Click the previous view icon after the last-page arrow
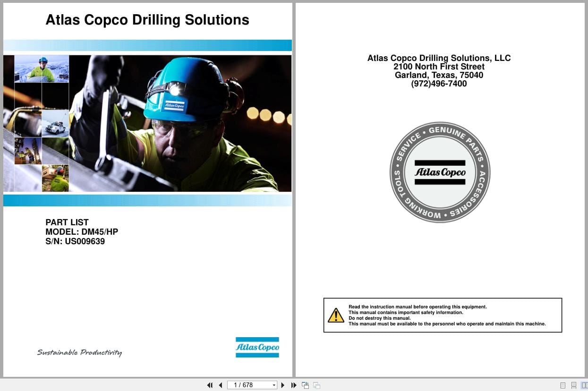The width and height of the screenshot is (588, 391). [305, 385]
